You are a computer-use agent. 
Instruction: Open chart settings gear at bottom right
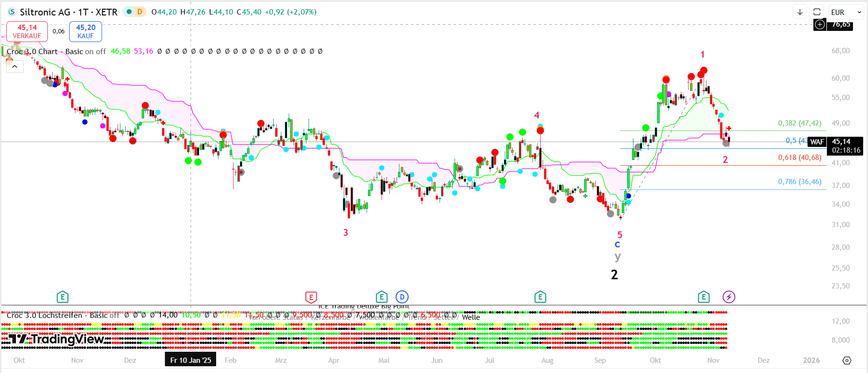pyautogui.click(x=847, y=360)
